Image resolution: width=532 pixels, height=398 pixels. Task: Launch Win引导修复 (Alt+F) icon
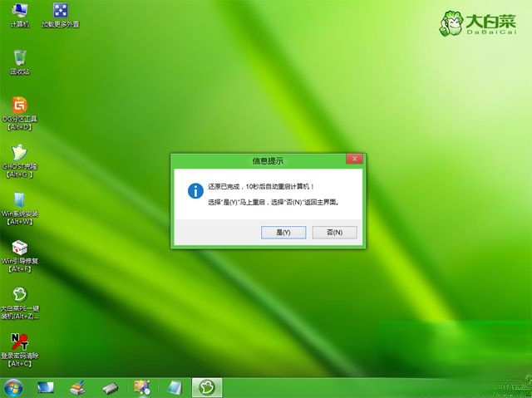pyautogui.click(x=20, y=256)
